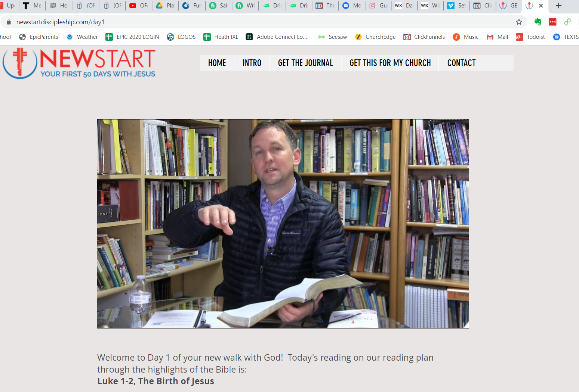579x392 pixels.
Task: Open the INTRO menu item
Action: [252, 63]
